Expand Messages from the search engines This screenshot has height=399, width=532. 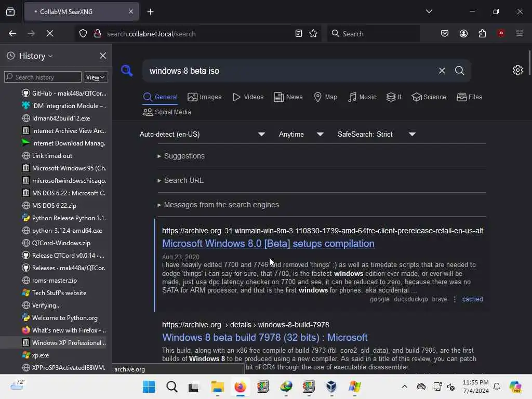pos(218,205)
